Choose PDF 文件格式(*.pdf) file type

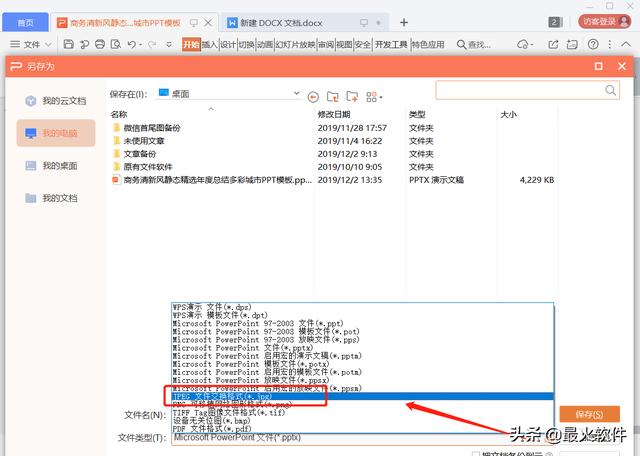(x=362, y=429)
